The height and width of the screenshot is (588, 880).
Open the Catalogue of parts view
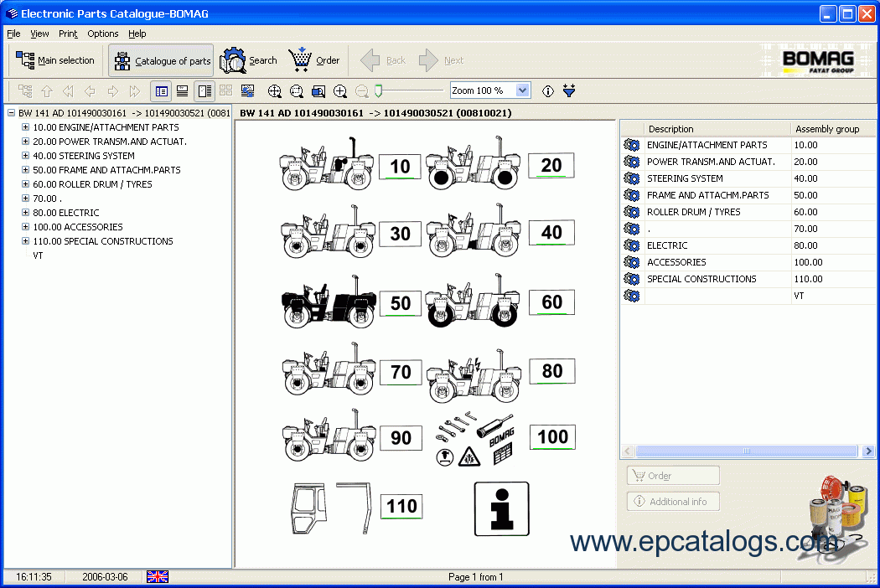pyautogui.click(x=161, y=60)
